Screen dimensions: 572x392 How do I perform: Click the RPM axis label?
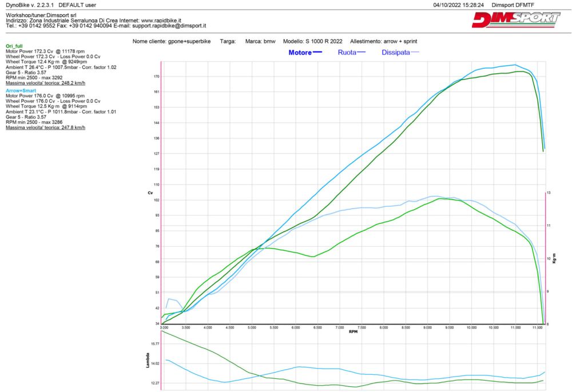pyautogui.click(x=353, y=331)
